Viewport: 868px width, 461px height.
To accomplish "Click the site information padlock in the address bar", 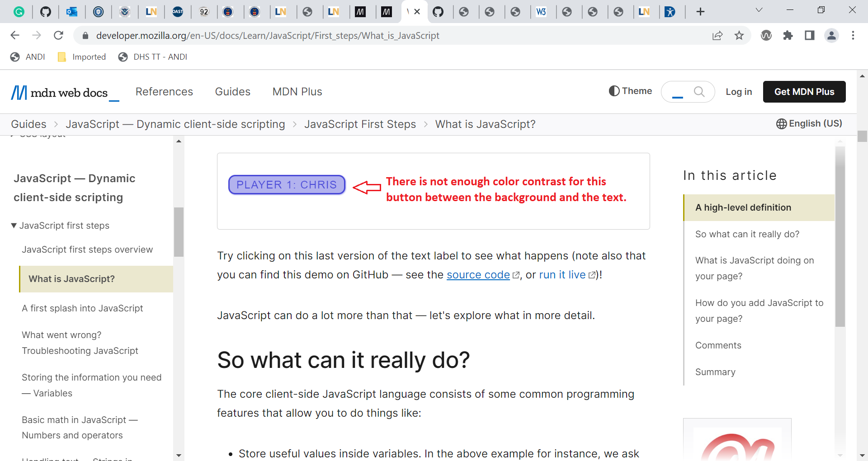I will [85, 35].
